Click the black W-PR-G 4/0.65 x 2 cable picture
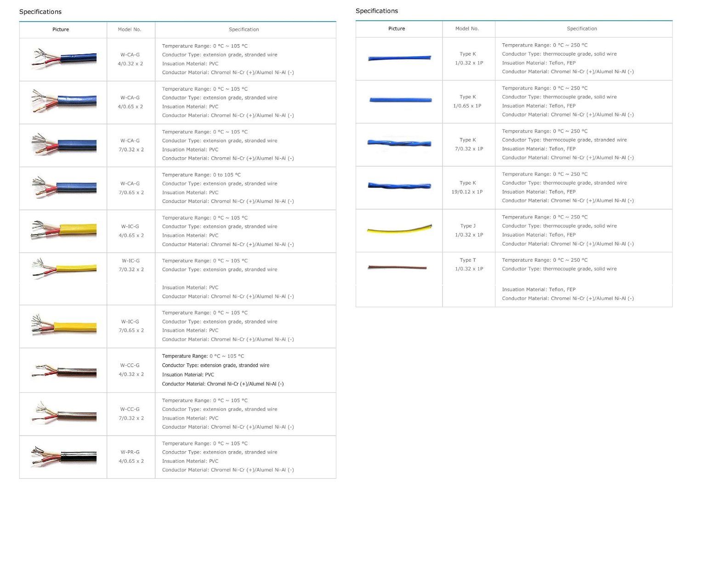728x563 pixels. tap(64, 456)
